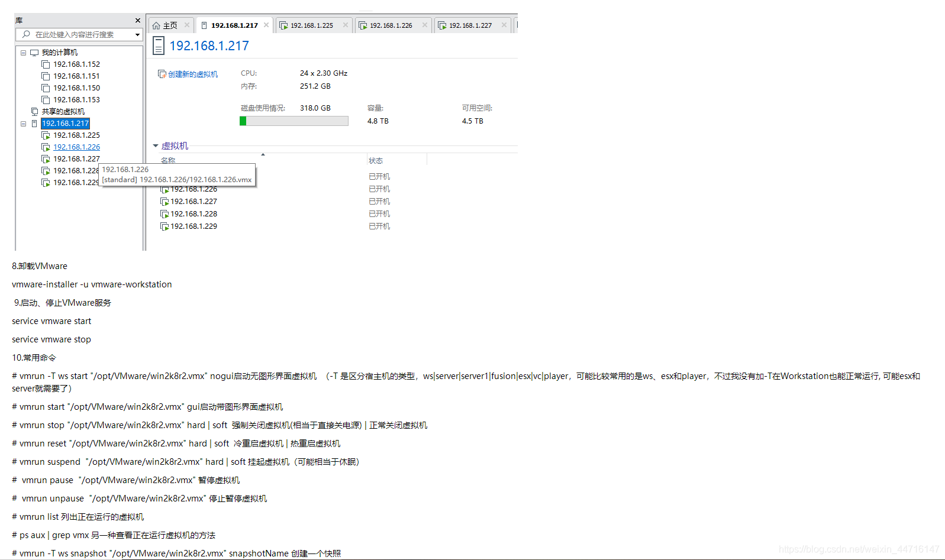
Task: Open the library search dropdown arrow
Action: pos(137,35)
